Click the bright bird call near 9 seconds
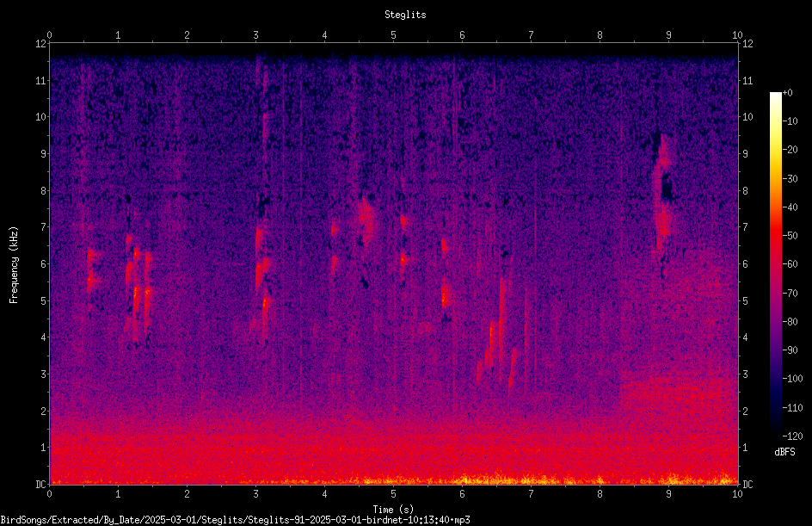The width and height of the screenshot is (812, 526). pos(662,192)
